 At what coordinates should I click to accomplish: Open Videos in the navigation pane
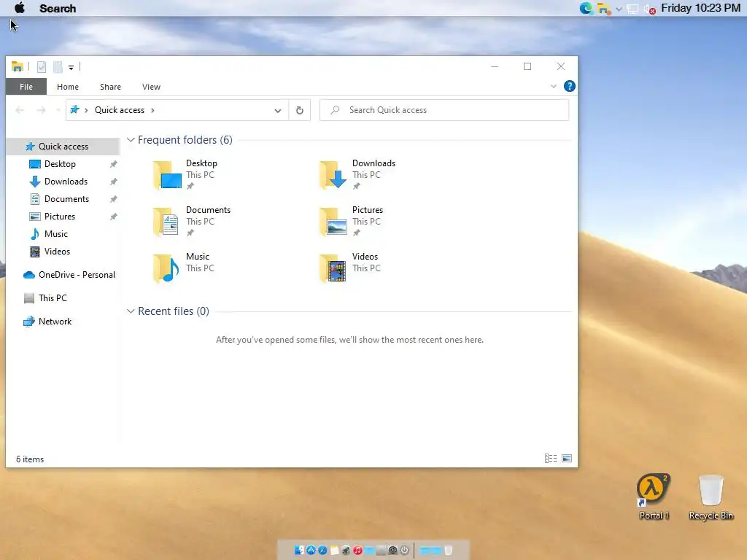pyautogui.click(x=57, y=252)
